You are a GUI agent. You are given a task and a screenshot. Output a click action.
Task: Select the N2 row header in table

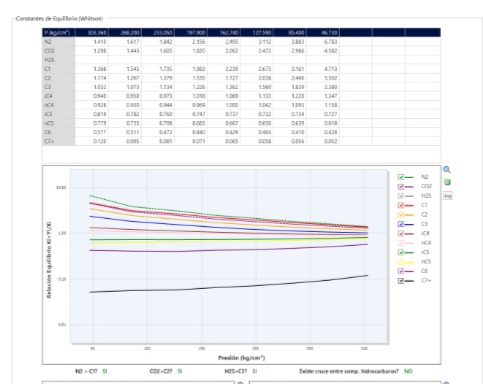pos(59,42)
